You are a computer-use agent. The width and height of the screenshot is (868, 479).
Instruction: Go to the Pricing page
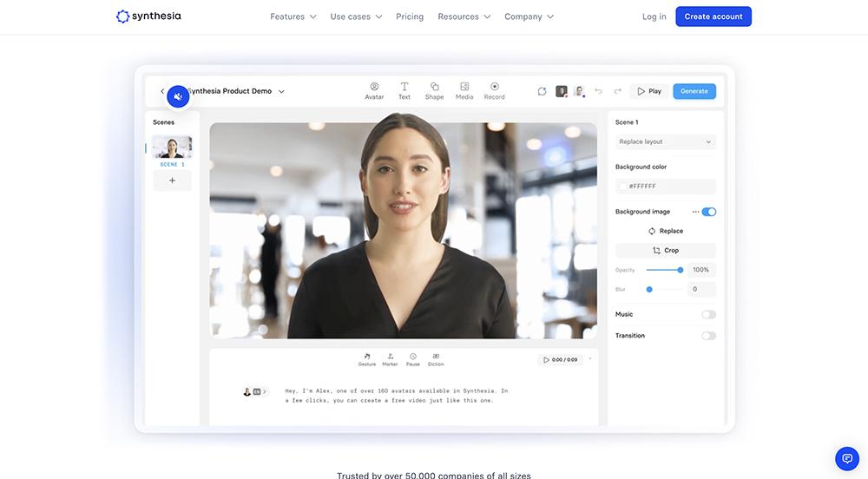410,16
